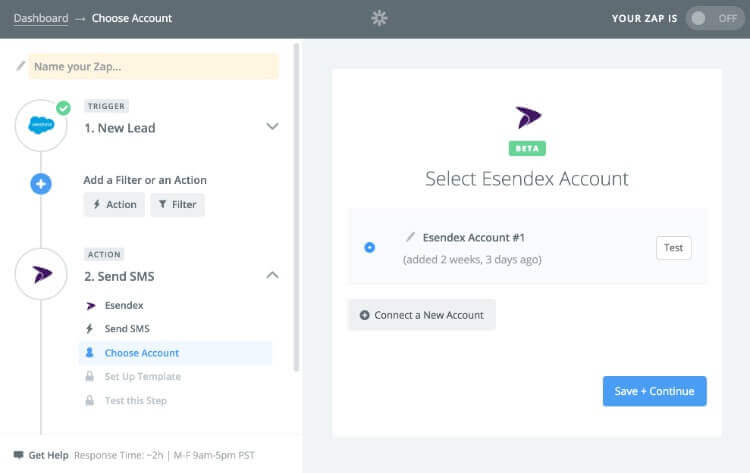Click the loading gear icon in header
This screenshot has width=750, height=473.
tap(379, 18)
